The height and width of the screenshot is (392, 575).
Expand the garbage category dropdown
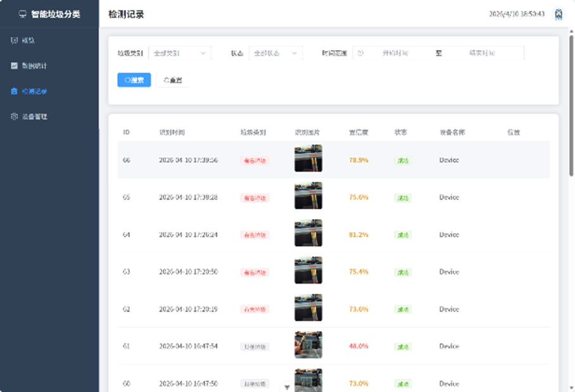point(180,53)
